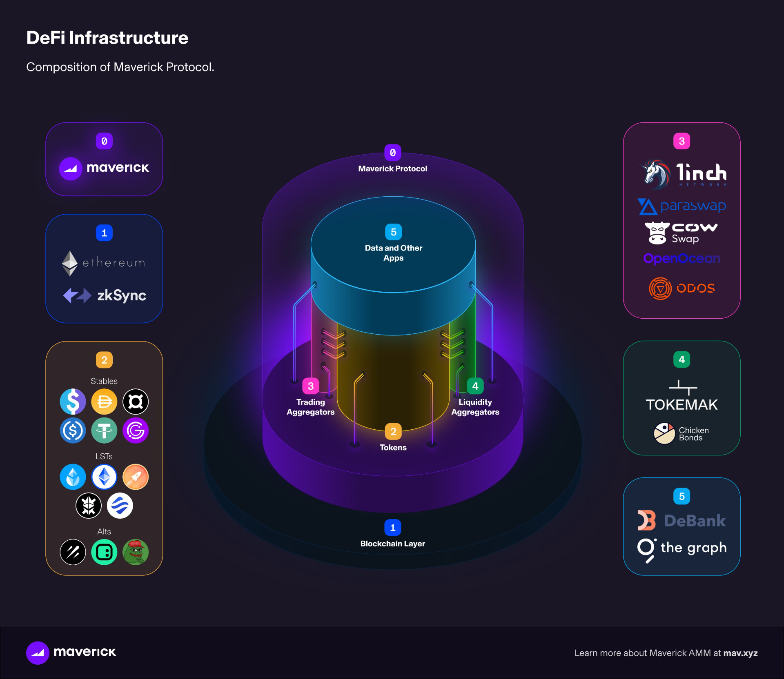Click the first Stables token icon with dollar sign
784x679 pixels.
point(73,402)
